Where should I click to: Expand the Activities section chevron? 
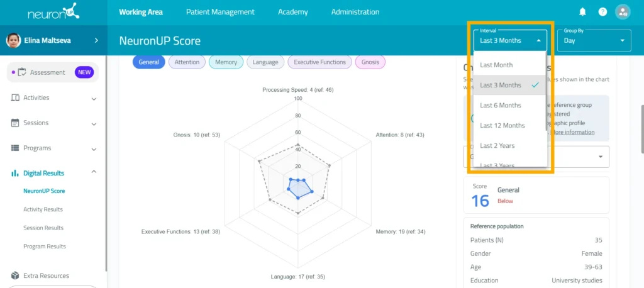[94, 99]
